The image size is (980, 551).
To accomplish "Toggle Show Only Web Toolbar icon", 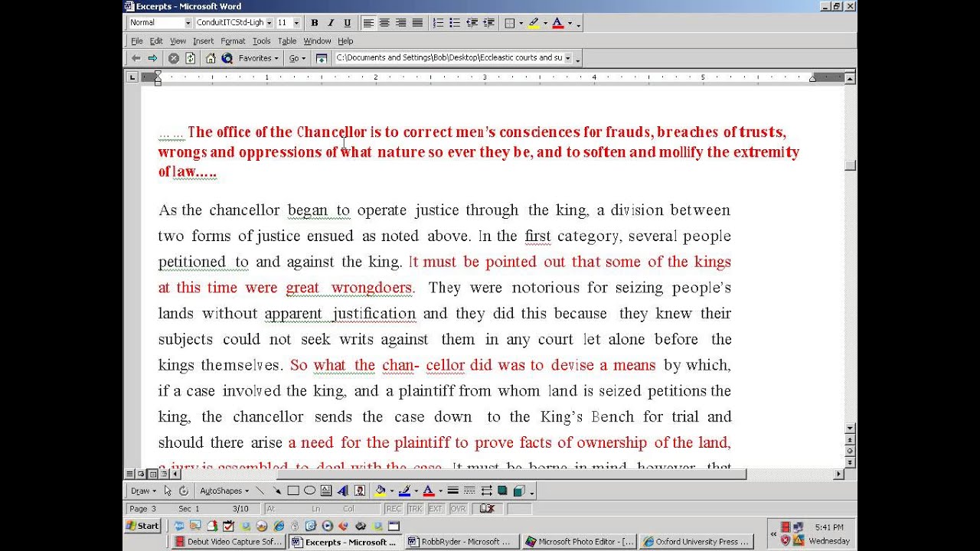I will click(322, 58).
